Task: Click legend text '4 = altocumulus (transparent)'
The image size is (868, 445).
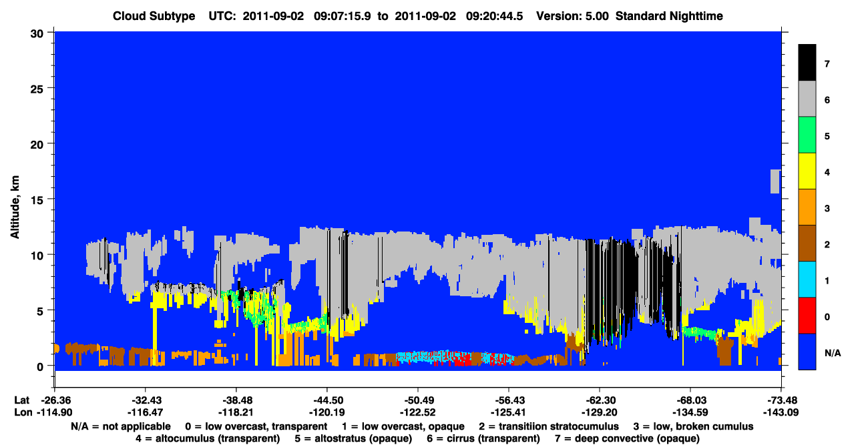Action: pyautogui.click(x=208, y=438)
